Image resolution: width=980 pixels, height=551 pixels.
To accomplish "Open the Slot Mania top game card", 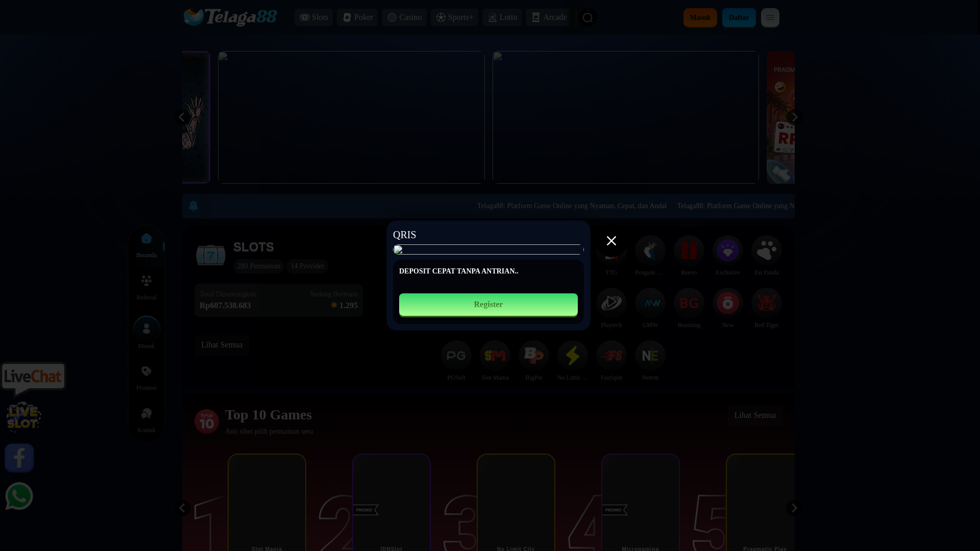I will click(x=266, y=503).
